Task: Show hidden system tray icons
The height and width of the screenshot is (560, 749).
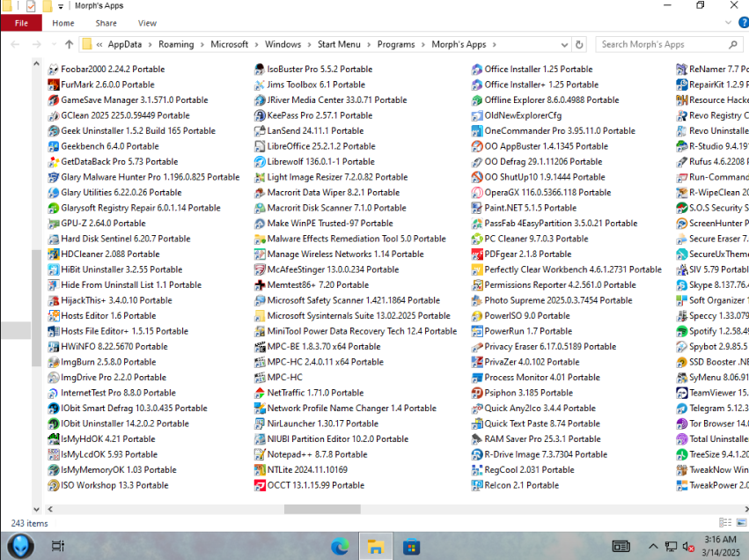Action: click(653, 546)
